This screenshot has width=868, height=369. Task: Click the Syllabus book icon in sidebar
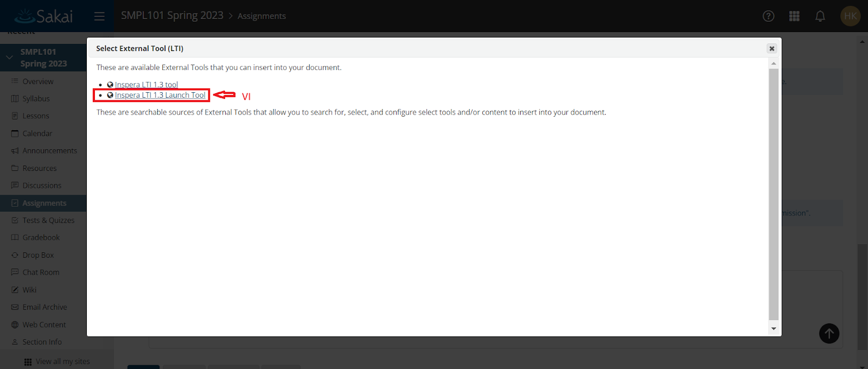[x=15, y=99]
